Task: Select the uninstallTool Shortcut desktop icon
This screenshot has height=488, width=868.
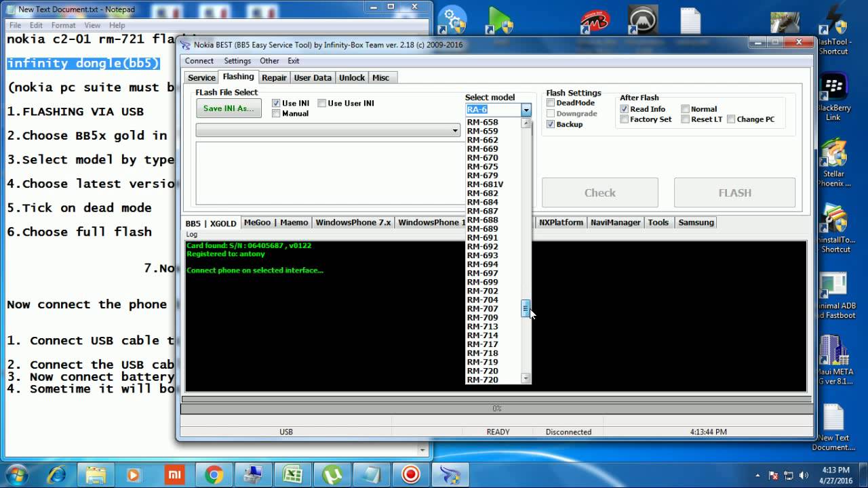Action: point(833,228)
